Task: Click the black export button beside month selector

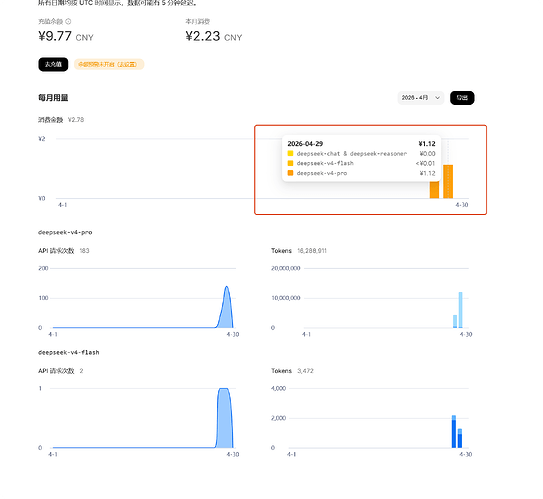Action: point(462,98)
